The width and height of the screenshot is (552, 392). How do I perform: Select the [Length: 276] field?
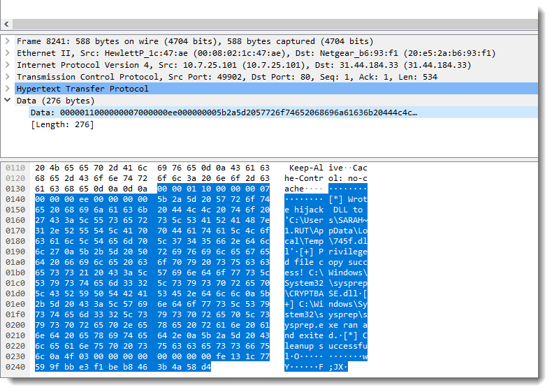point(62,124)
